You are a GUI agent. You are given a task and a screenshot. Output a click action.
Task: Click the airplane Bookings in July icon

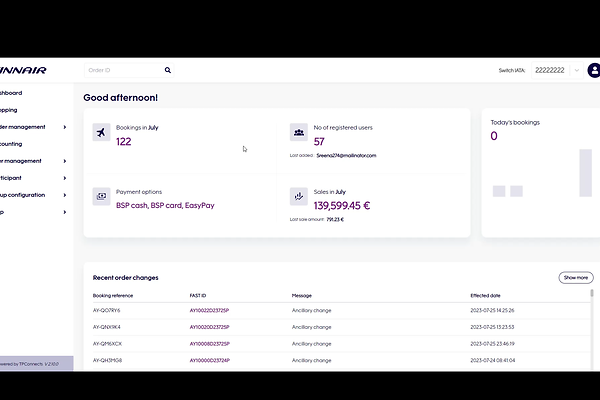(101, 133)
